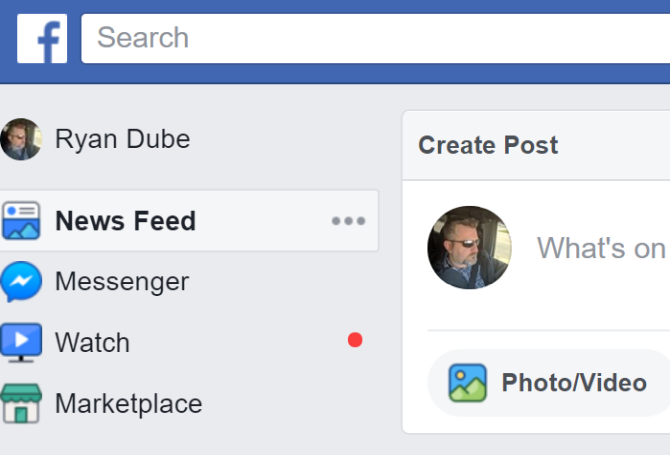Screen dimensions: 670x455
Task: Open the Ryan Dube profile name link
Action: click(x=122, y=139)
